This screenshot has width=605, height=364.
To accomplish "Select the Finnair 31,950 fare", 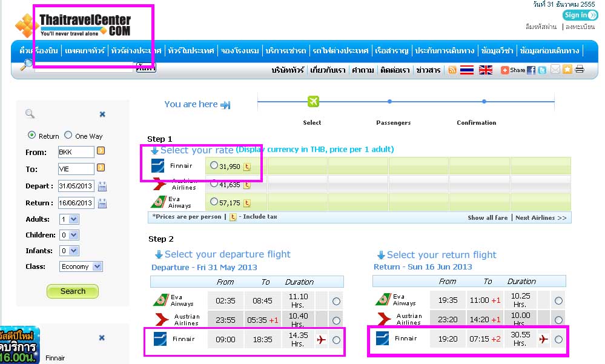I will (x=214, y=165).
